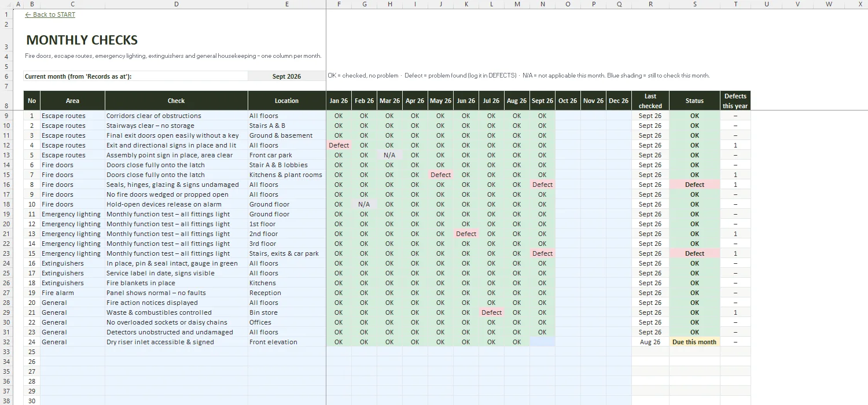Select row 32 header
The image size is (868, 405).
(6, 342)
